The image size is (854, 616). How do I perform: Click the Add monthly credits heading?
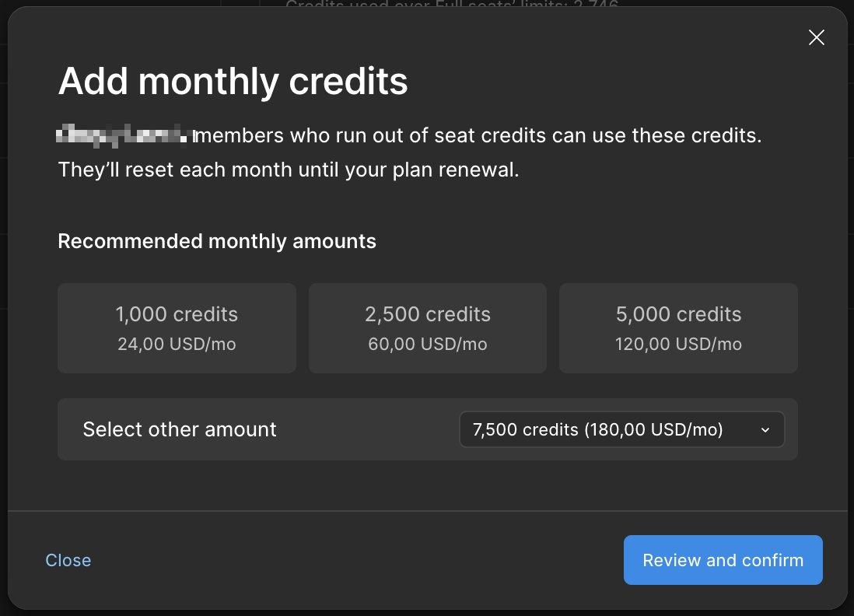[x=233, y=81]
